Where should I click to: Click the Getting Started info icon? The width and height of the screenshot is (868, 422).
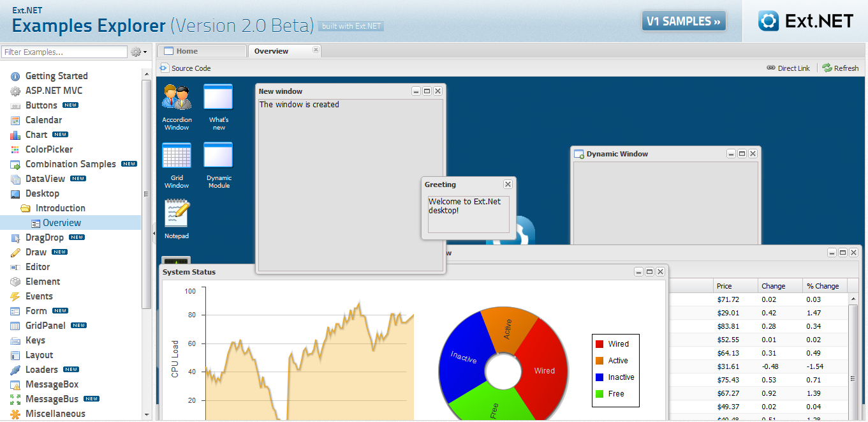(15, 76)
